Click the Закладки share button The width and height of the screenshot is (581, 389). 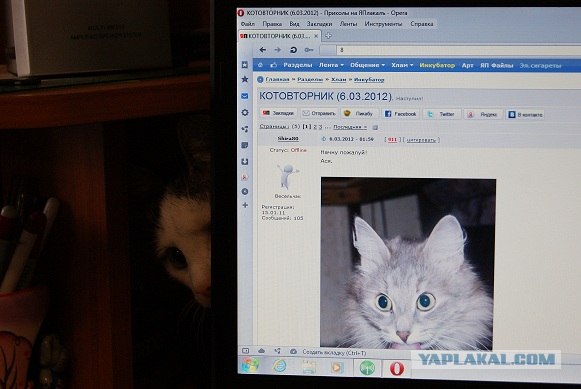278,113
